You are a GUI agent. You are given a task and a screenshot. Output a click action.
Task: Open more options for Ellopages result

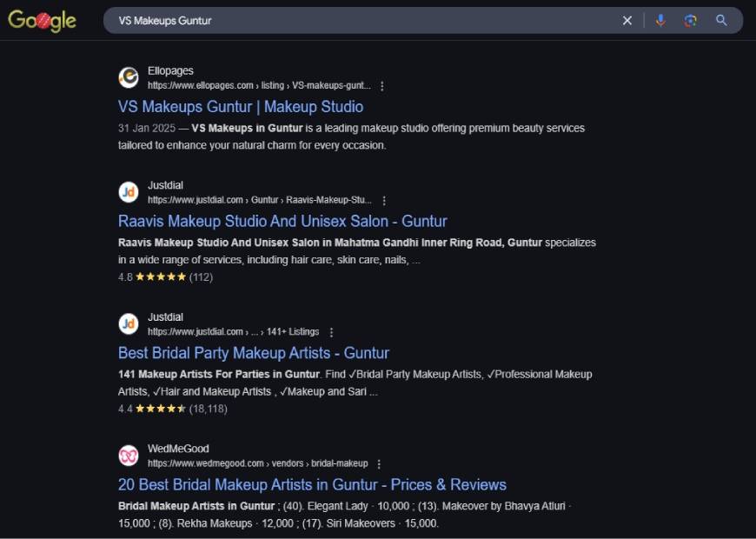(381, 86)
